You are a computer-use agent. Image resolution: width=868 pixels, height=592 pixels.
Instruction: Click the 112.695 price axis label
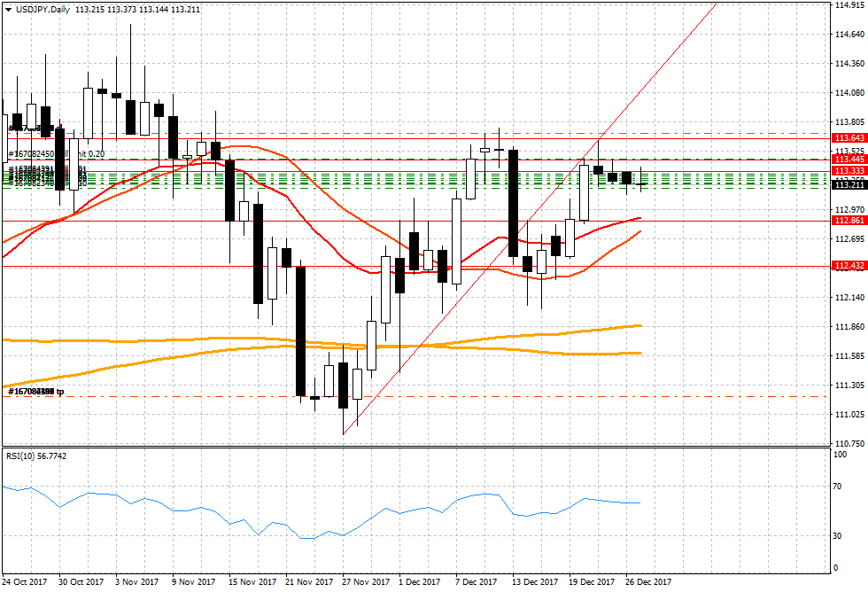849,238
